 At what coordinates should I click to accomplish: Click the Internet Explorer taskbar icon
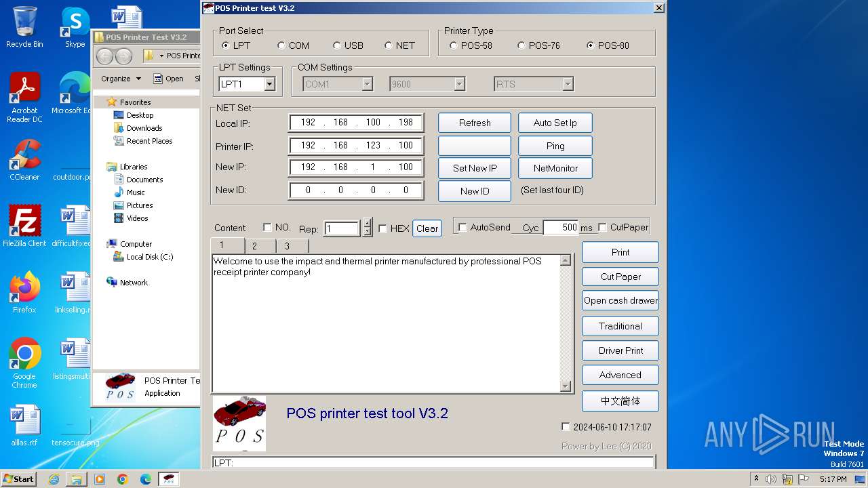pyautogui.click(x=54, y=479)
